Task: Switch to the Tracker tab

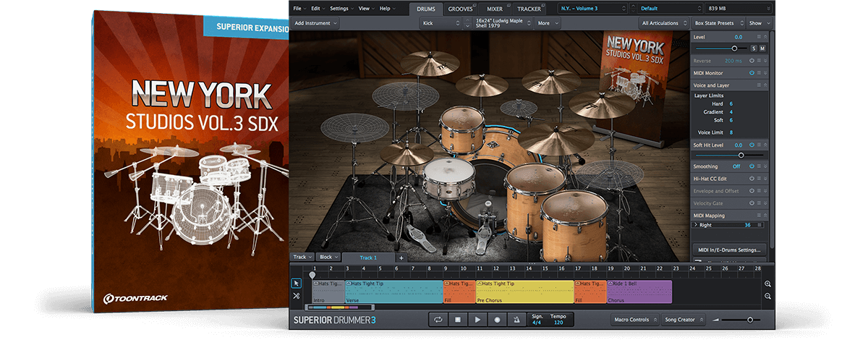Action: pyautogui.click(x=529, y=9)
